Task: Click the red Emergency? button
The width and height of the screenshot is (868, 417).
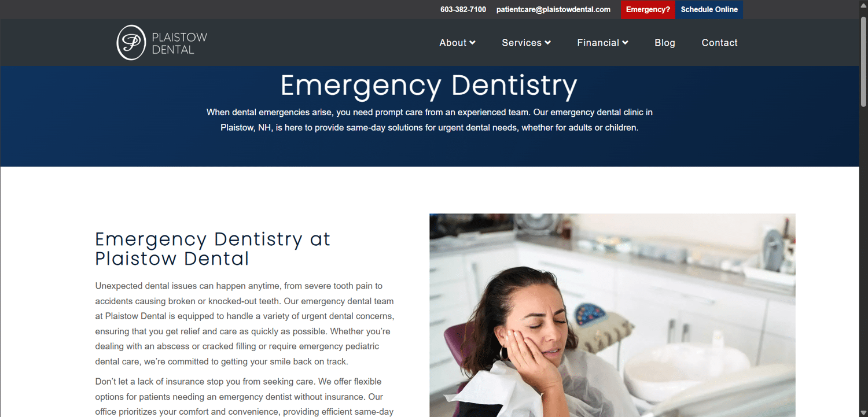Action: [648, 10]
